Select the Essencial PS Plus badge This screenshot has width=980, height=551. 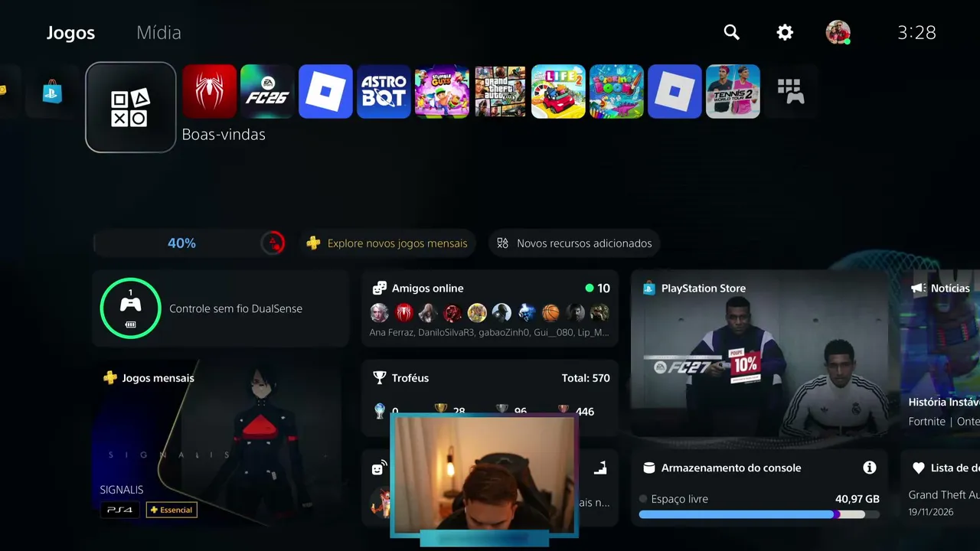tap(171, 510)
